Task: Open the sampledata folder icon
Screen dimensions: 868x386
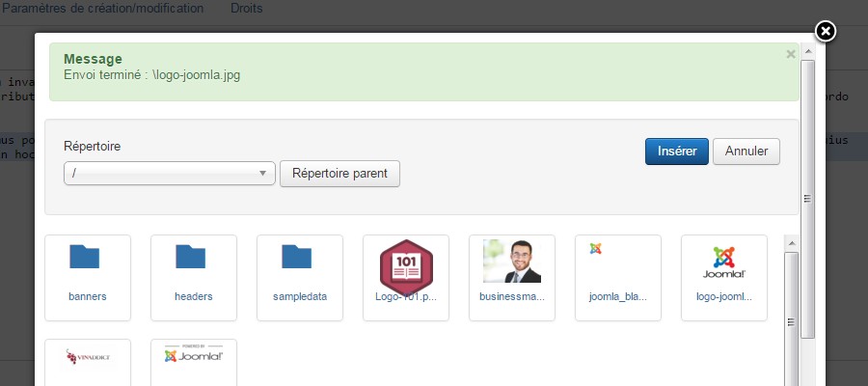Action: click(297, 257)
